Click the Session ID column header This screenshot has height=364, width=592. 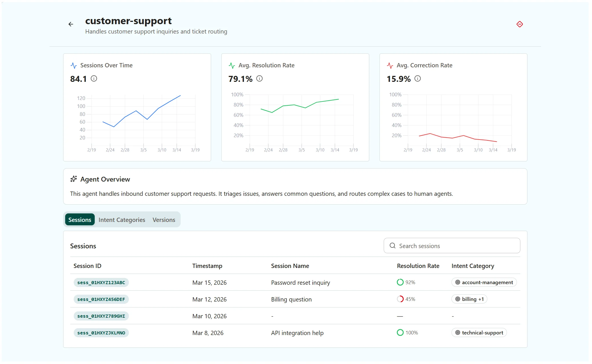87,266
